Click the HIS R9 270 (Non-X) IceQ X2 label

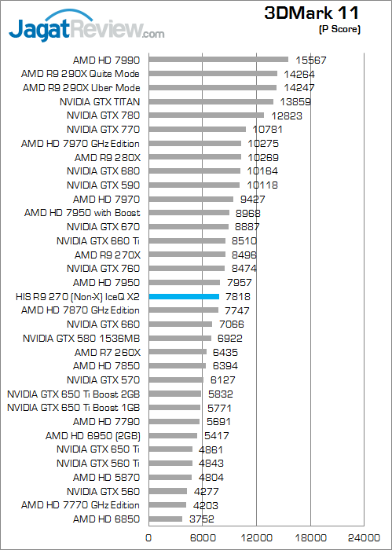[x=78, y=297]
